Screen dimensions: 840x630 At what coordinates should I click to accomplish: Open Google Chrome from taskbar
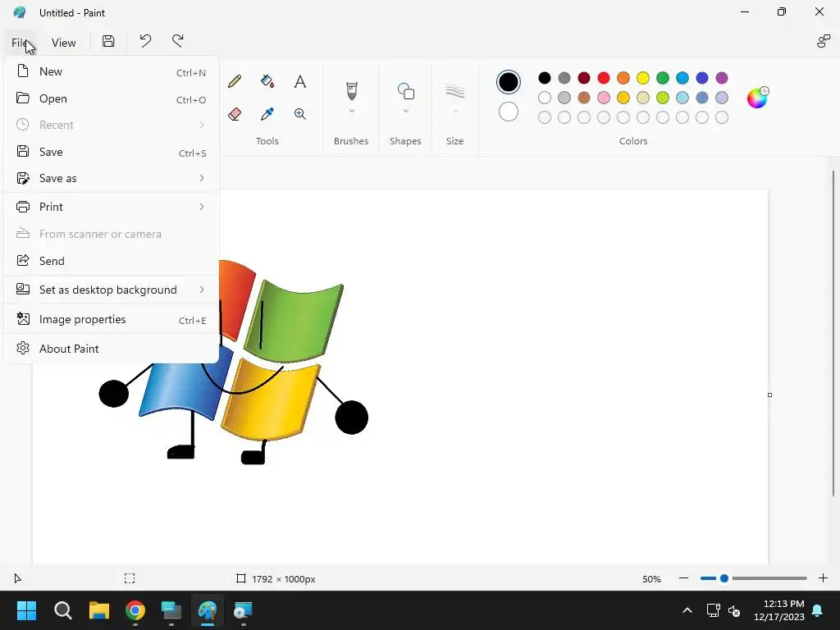tap(135, 610)
